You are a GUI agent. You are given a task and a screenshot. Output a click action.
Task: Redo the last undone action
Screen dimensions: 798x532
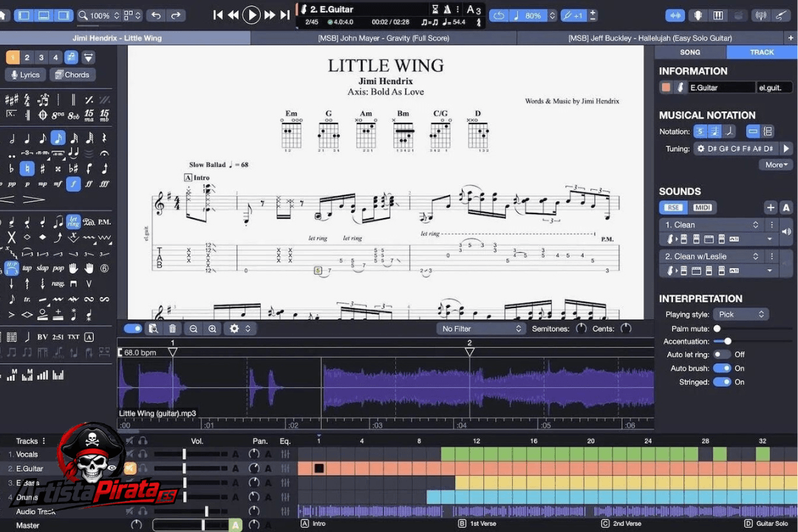[176, 16]
